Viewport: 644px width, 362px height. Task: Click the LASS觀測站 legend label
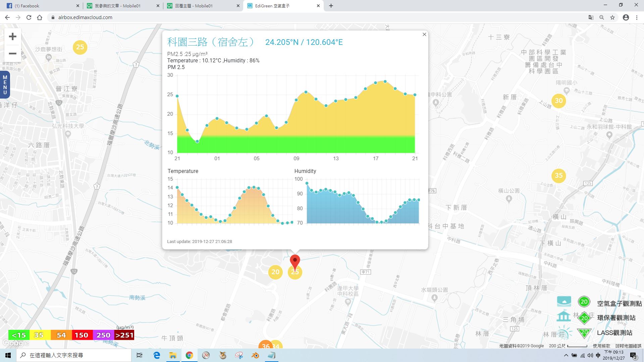click(614, 333)
